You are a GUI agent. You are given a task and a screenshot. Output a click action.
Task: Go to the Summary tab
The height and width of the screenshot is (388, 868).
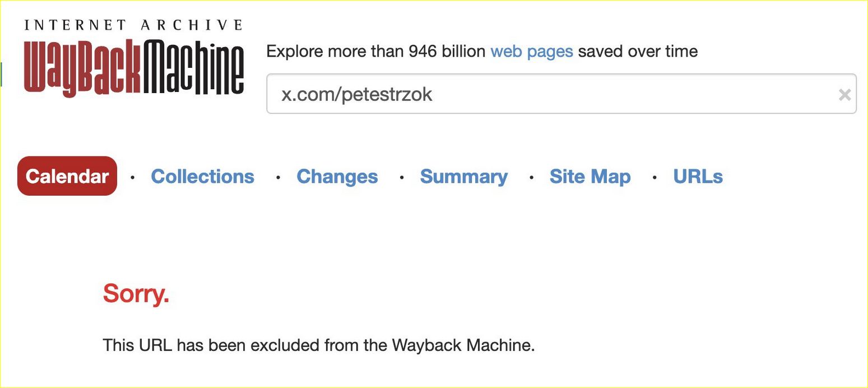click(464, 177)
